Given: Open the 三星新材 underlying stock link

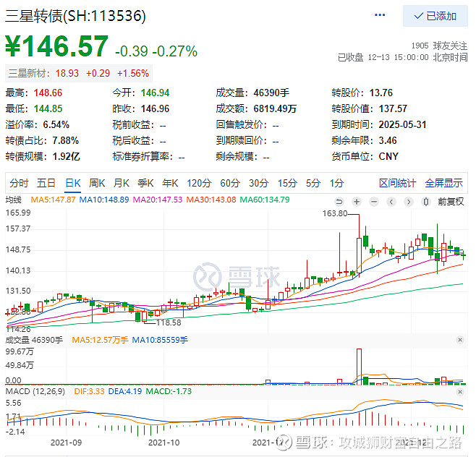Looking at the screenshot, I should pos(79,73).
